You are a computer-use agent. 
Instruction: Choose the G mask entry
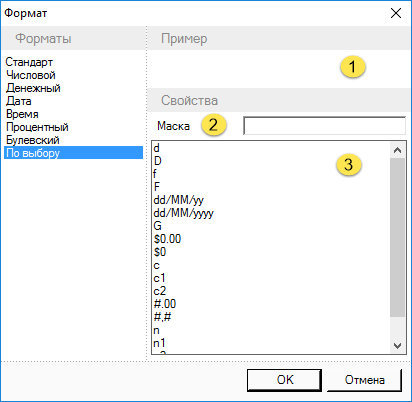pos(157,226)
